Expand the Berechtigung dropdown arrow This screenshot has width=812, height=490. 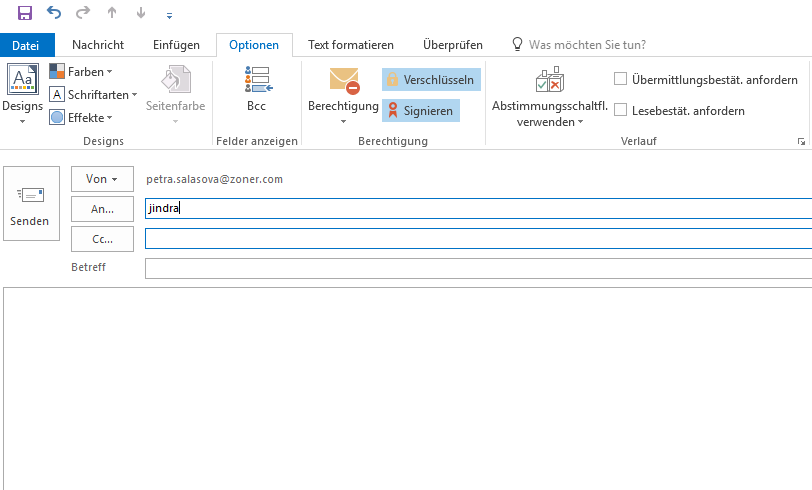pos(343,122)
